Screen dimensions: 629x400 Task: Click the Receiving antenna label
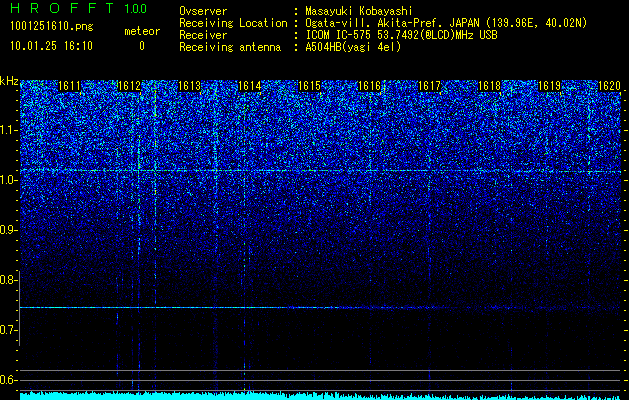[x=230, y=47]
